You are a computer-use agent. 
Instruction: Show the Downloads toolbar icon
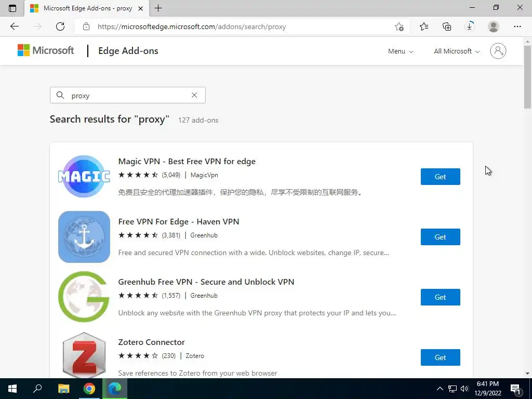470,26
